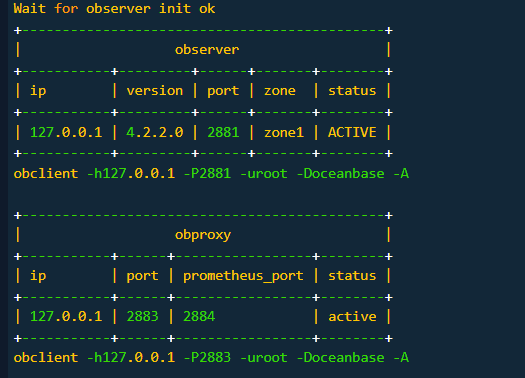Click the 'zone' column header
The width and height of the screenshot is (525, 378).
click(280, 91)
